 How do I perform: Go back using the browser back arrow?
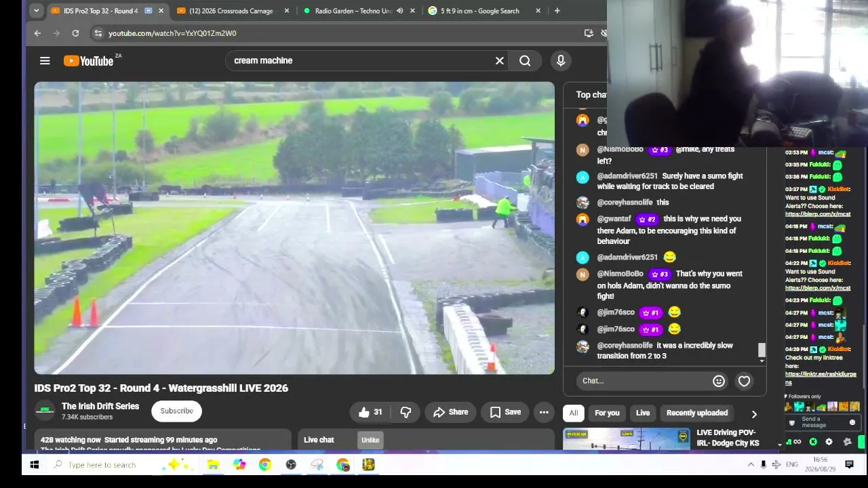pyautogui.click(x=37, y=33)
